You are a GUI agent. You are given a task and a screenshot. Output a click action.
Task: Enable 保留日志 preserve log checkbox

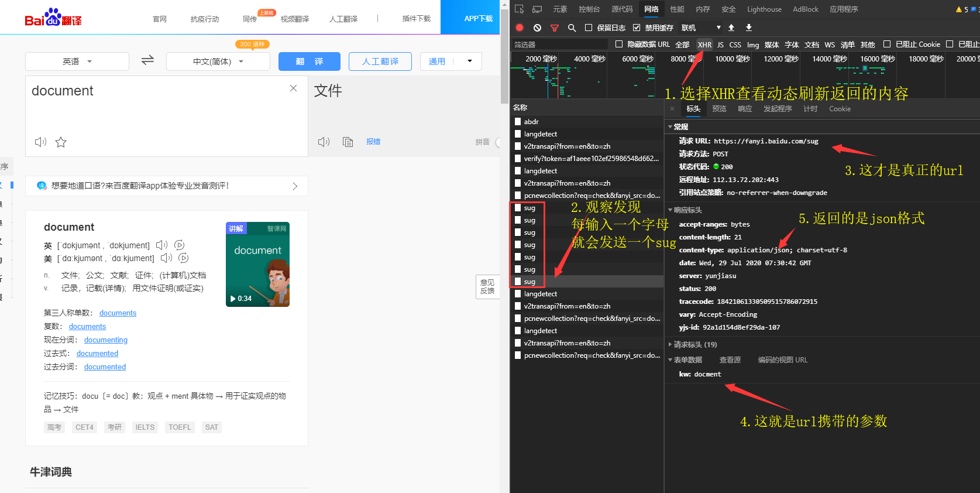tap(589, 28)
